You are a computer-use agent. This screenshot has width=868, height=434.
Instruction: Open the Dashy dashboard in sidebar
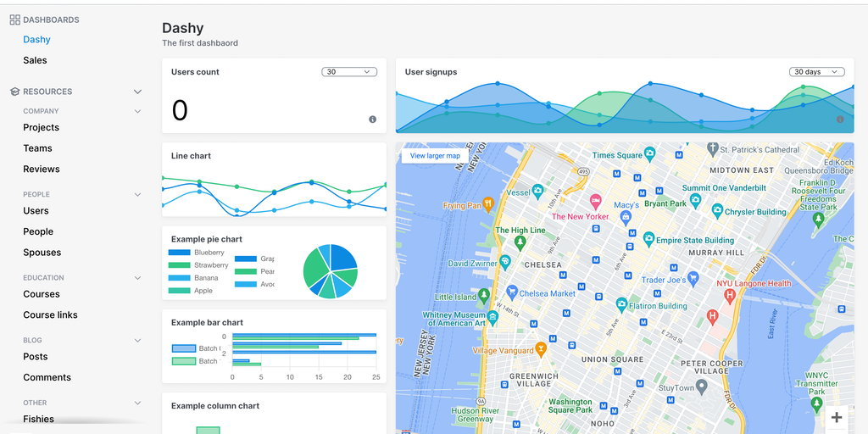coord(37,40)
